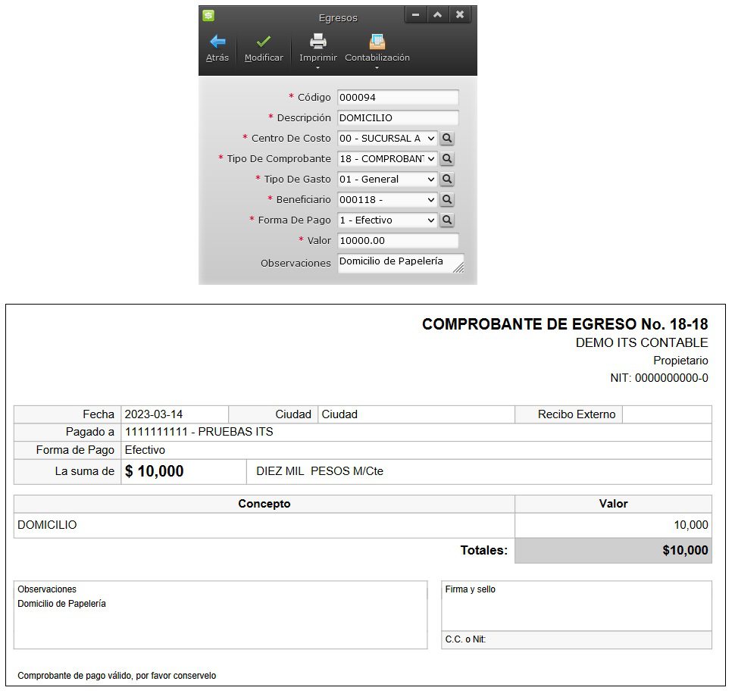Click the Código field with 000094
Image resolution: width=735 pixels, height=700 pixels.
pyautogui.click(x=398, y=98)
